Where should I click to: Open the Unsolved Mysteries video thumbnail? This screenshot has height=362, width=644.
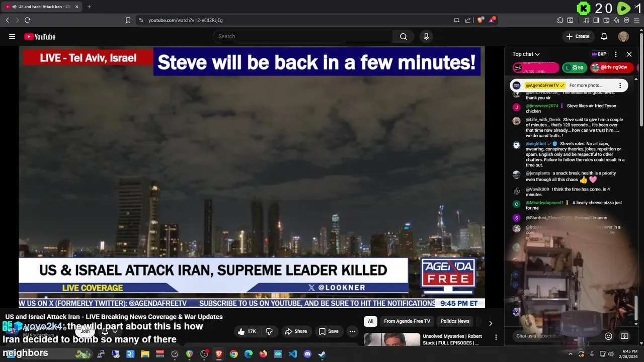[392, 340]
